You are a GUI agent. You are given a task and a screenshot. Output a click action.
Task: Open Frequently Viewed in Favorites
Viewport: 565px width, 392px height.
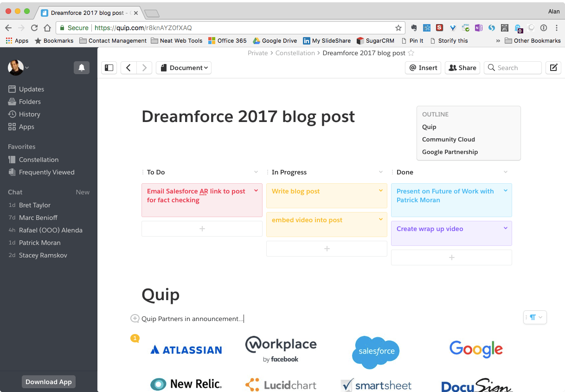(46, 172)
